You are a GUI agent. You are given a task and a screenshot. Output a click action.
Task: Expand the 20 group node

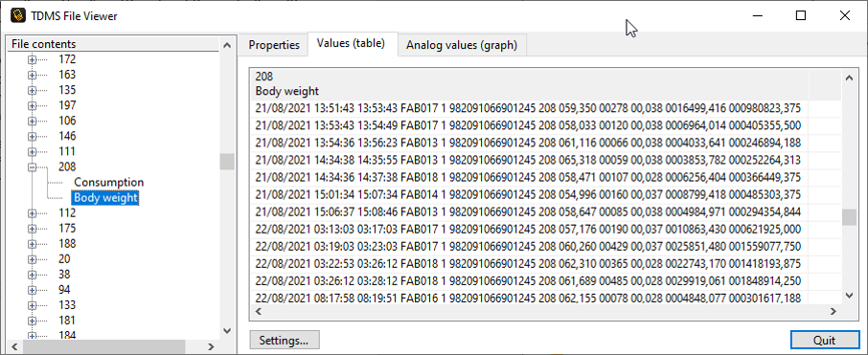[33, 259]
